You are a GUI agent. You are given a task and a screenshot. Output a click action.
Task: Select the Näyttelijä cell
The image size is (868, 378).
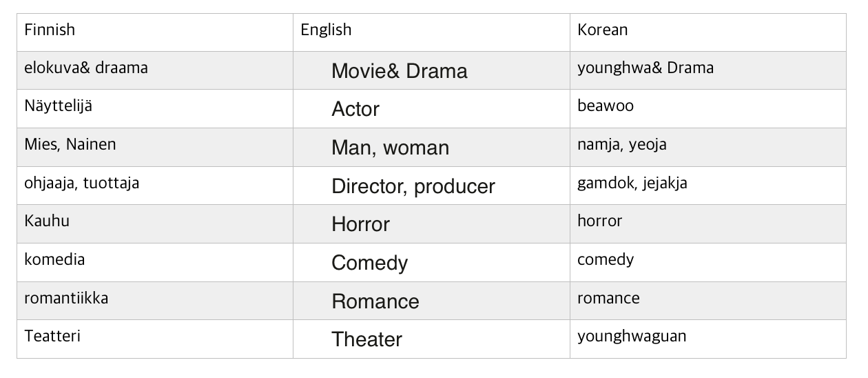coord(155,109)
